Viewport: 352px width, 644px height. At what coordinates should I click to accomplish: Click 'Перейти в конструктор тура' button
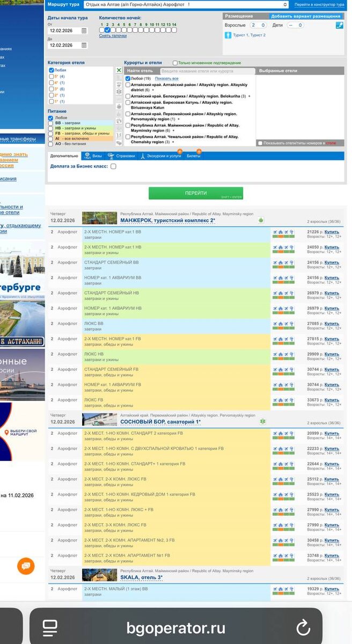[319, 4]
